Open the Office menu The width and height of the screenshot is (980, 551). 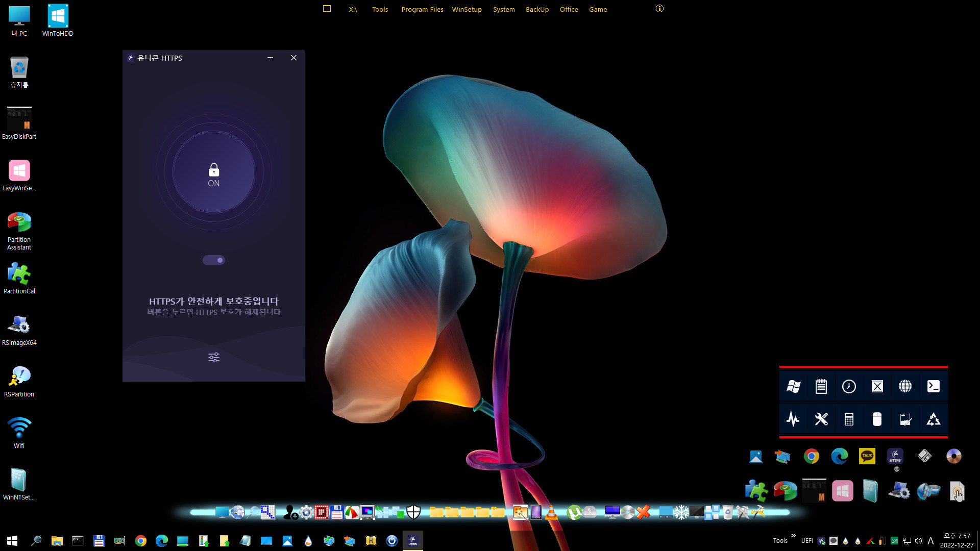point(569,9)
